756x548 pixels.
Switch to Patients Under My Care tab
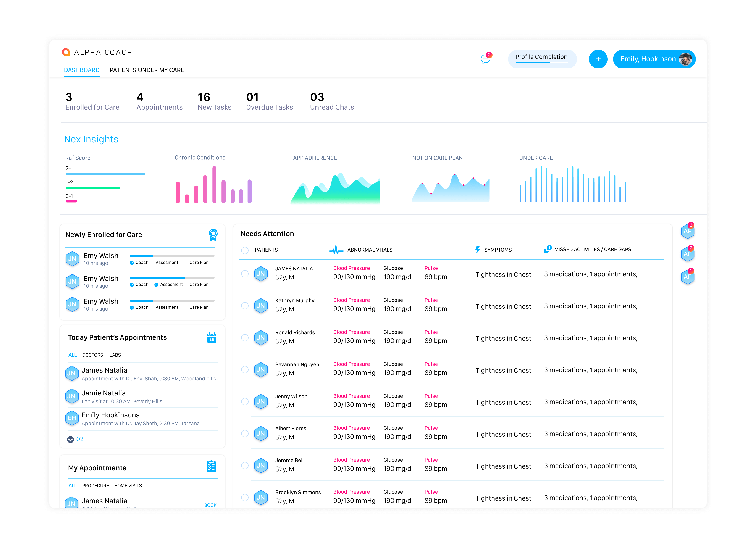tap(147, 70)
